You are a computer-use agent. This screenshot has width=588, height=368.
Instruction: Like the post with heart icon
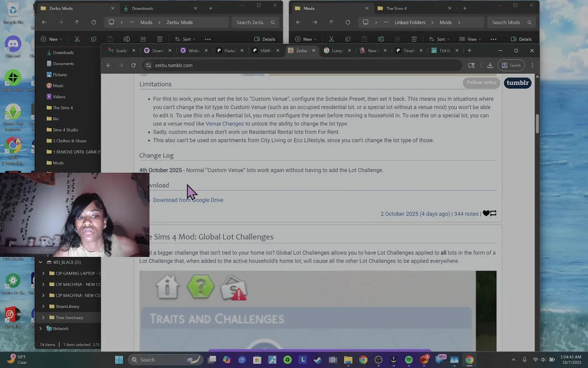486,213
